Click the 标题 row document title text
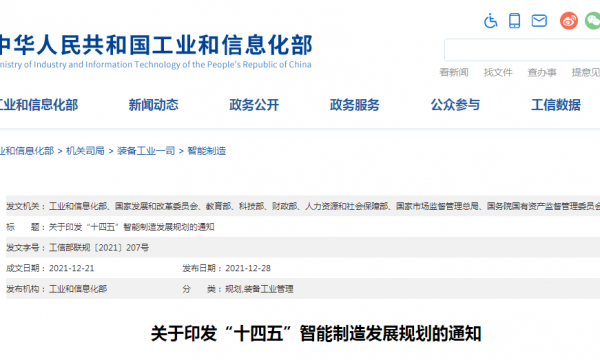 132,227
